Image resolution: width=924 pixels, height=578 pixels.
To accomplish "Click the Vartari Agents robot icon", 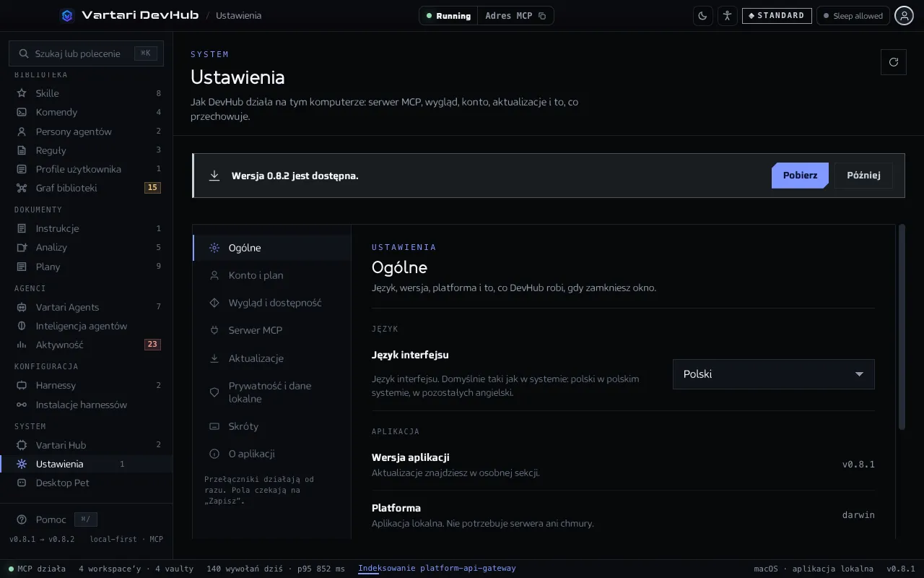I will pos(22,307).
